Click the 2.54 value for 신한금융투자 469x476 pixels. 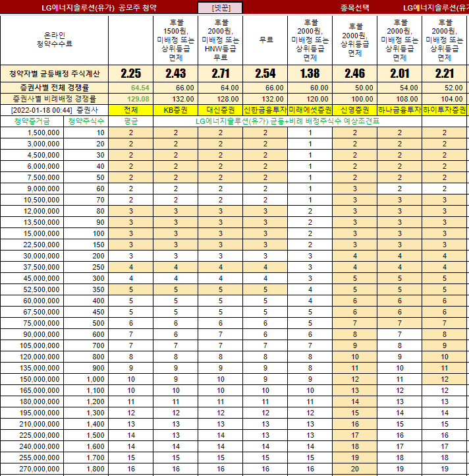pos(265,73)
